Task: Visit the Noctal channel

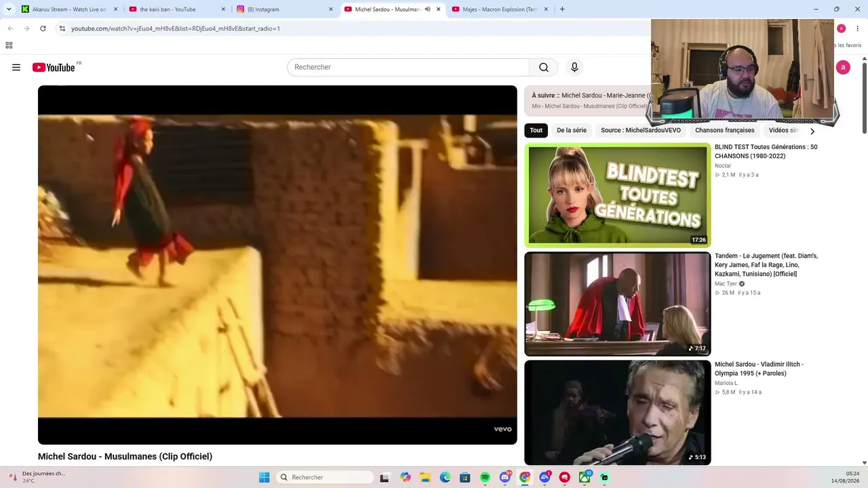Action: 723,165
